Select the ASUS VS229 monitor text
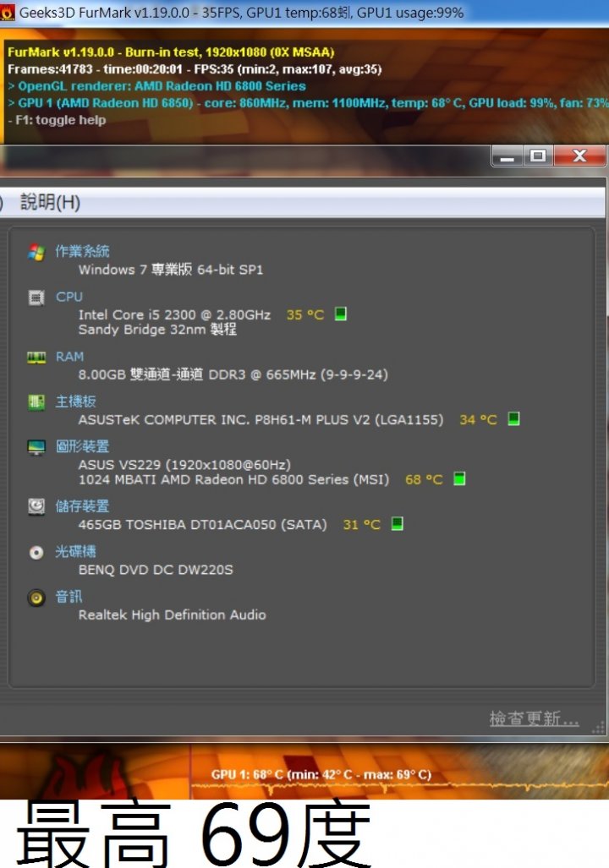This screenshot has width=609, height=868. coord(184,465)
